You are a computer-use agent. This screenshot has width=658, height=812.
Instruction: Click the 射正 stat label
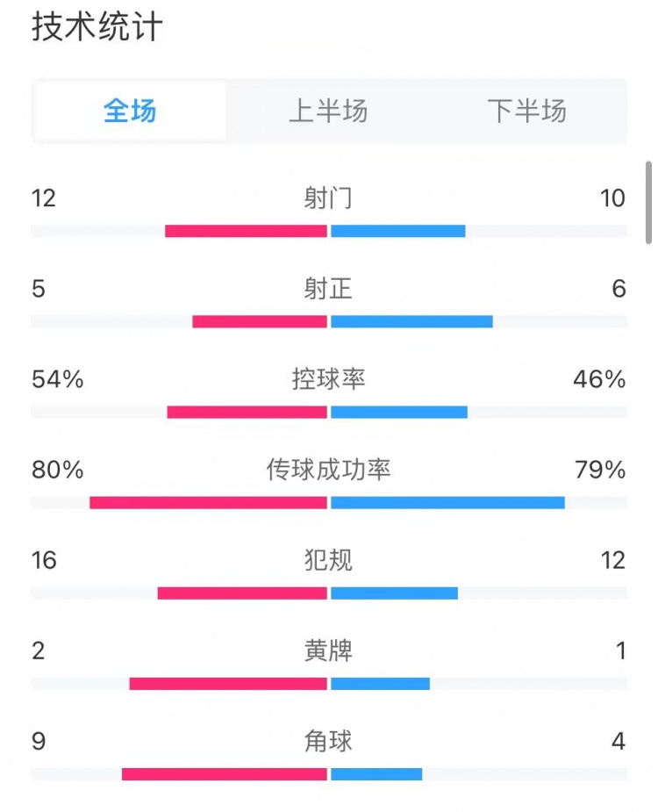pyautogui.click(x=328, y=289)
